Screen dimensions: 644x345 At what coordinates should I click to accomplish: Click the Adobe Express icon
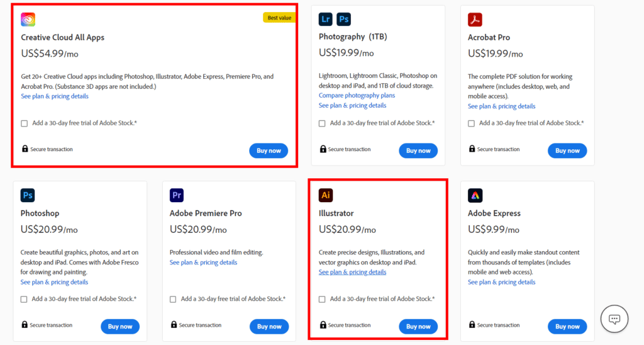475,195
